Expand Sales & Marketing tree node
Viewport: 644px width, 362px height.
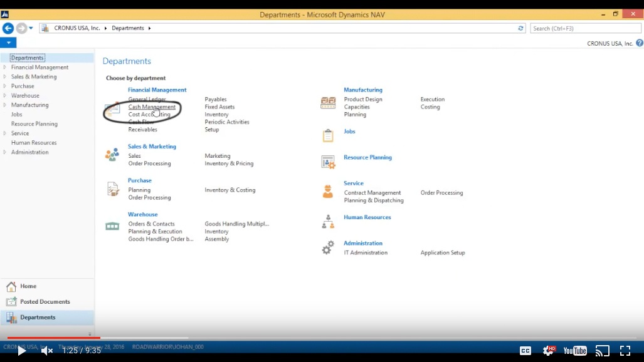(x=5, y=76)
